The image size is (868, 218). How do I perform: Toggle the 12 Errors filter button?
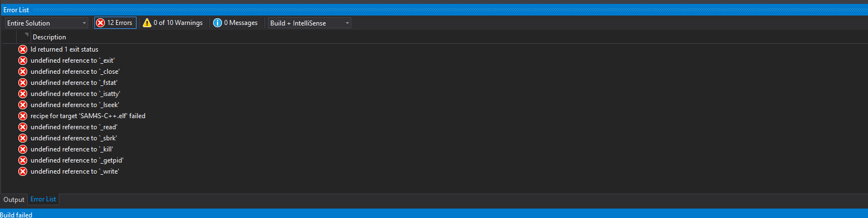[x=115, y=23]
